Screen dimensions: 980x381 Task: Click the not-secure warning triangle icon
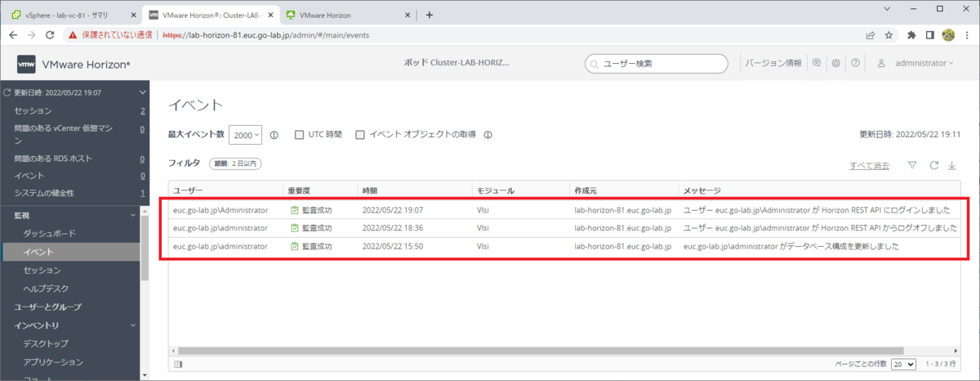tap(73, 35)
